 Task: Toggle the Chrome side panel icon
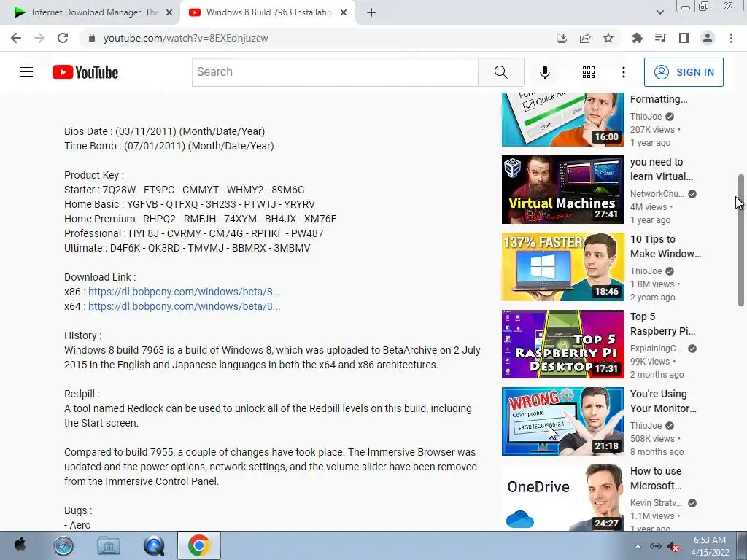[684, 38]
